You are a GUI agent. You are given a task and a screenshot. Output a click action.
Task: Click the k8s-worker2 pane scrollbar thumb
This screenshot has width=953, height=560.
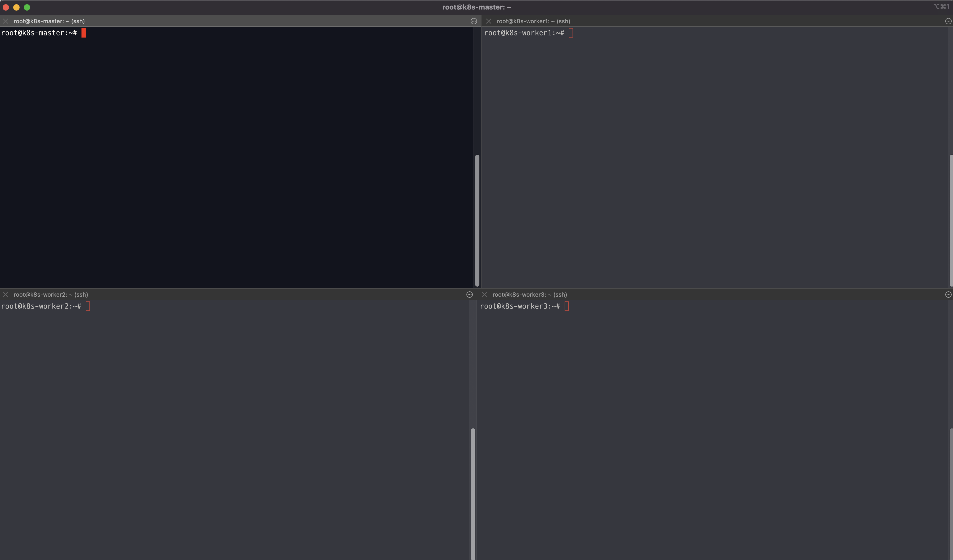coord(473,493)
